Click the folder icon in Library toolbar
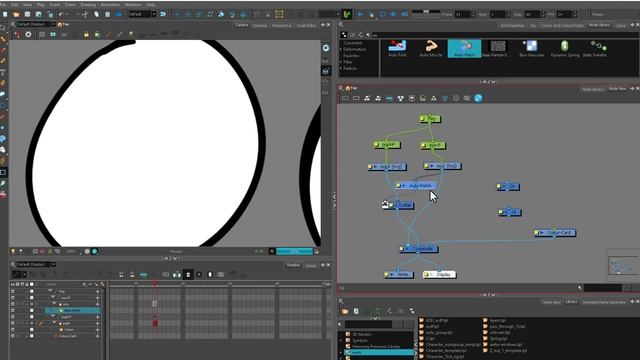This screenshot has width=640, height=360. [x=345, y=311]
